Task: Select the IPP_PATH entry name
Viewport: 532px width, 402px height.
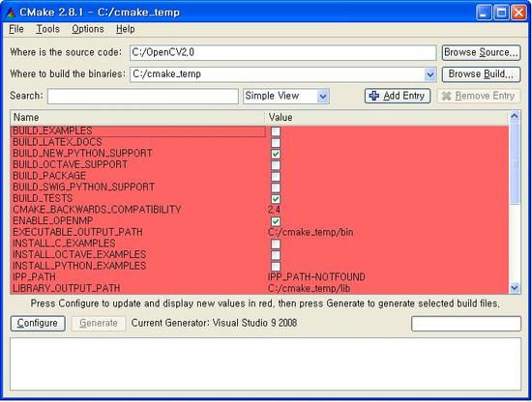Action: [34, 277]
